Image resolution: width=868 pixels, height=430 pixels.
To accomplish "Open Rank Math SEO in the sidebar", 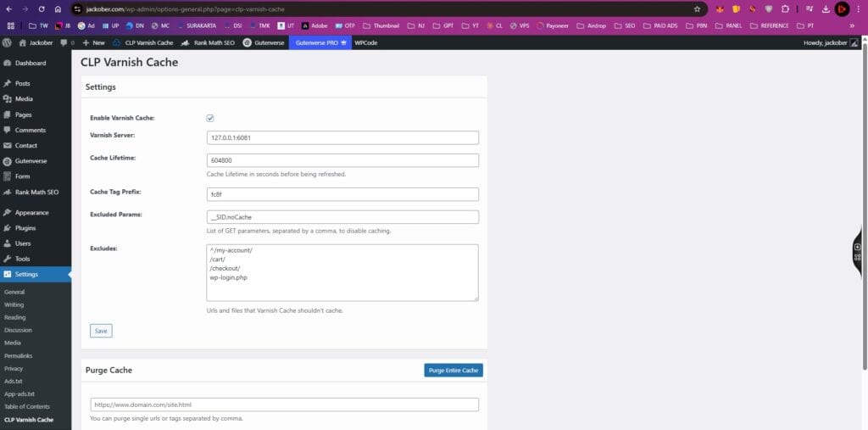I will click(x=36, y=193).
